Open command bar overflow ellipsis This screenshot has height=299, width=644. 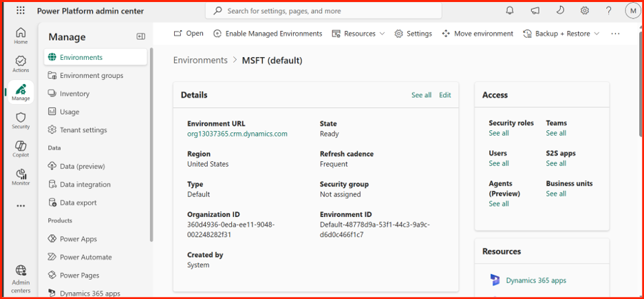615,33
